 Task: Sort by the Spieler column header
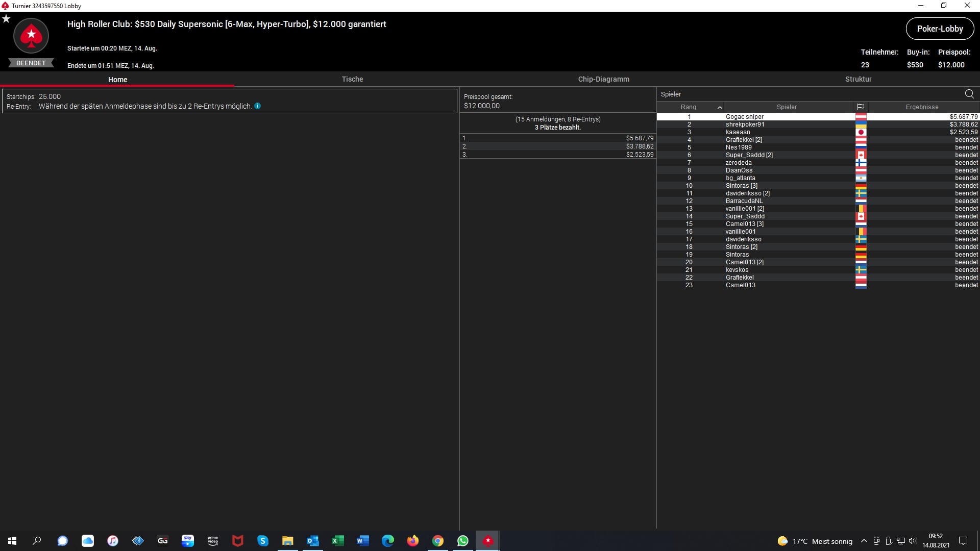click(x=787, y=107)
